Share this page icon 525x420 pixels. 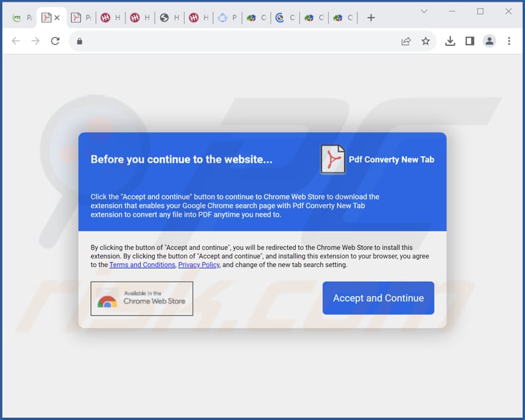pos(406,41)
